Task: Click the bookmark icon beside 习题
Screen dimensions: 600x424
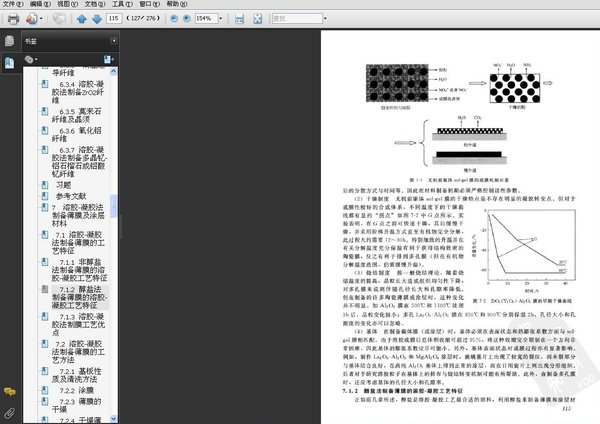Action: (x=45, y=185)
